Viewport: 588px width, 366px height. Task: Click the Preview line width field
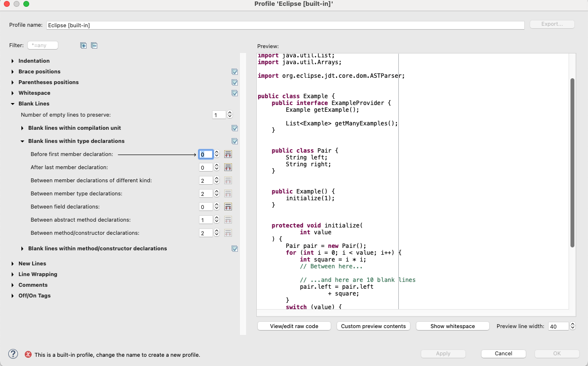558,326
